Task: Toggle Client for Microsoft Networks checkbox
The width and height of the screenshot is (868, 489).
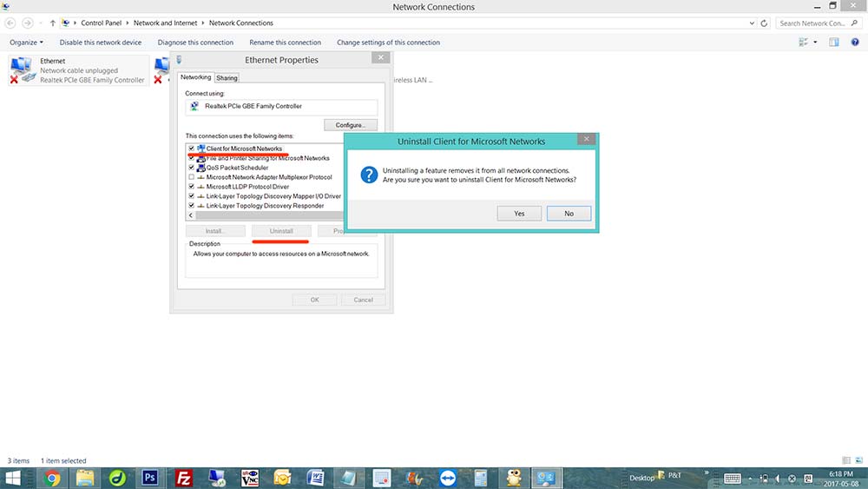Action: [x=192, y=149]
